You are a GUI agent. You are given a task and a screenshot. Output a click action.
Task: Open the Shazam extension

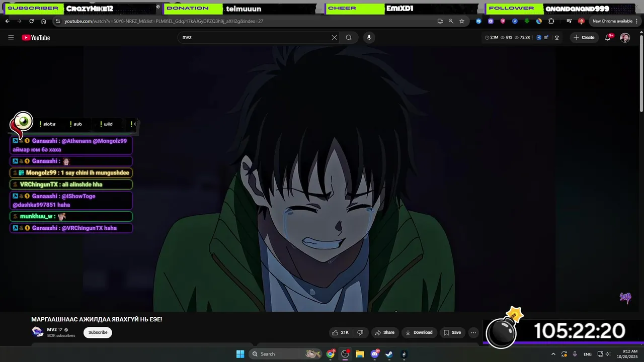[x=478, y=21]
